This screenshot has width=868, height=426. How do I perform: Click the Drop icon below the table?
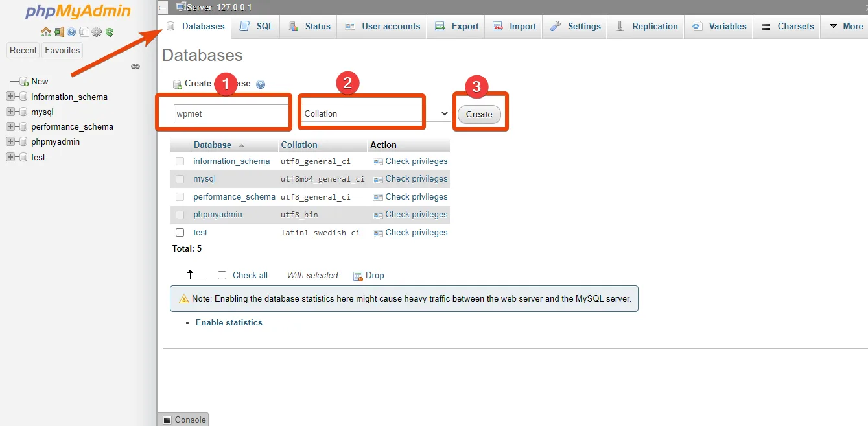(x=358, y=276)
